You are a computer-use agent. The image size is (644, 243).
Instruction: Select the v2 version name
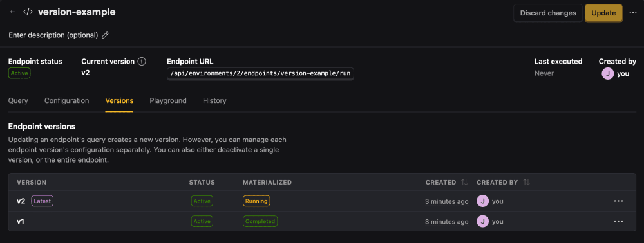(21, 201)
